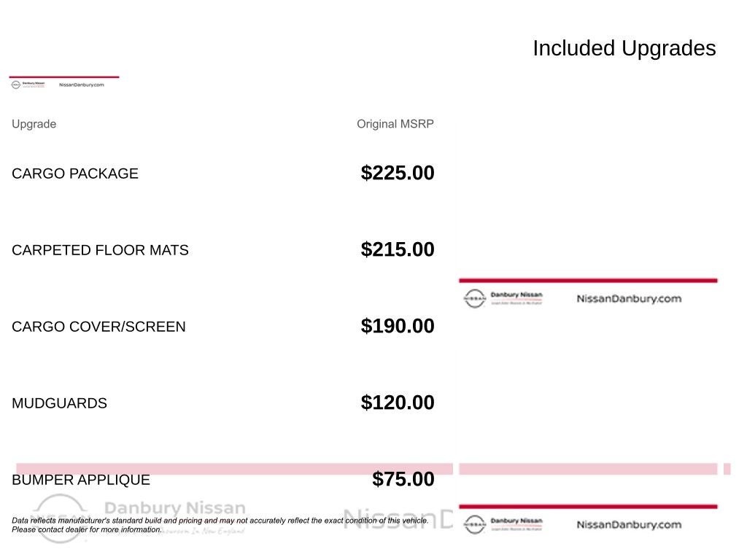Select the BUMPER APPLIQUE upgrade

81,480
